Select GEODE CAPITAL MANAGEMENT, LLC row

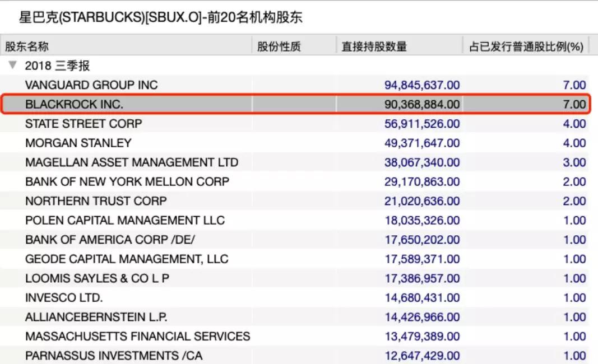[x=127, y=259]
